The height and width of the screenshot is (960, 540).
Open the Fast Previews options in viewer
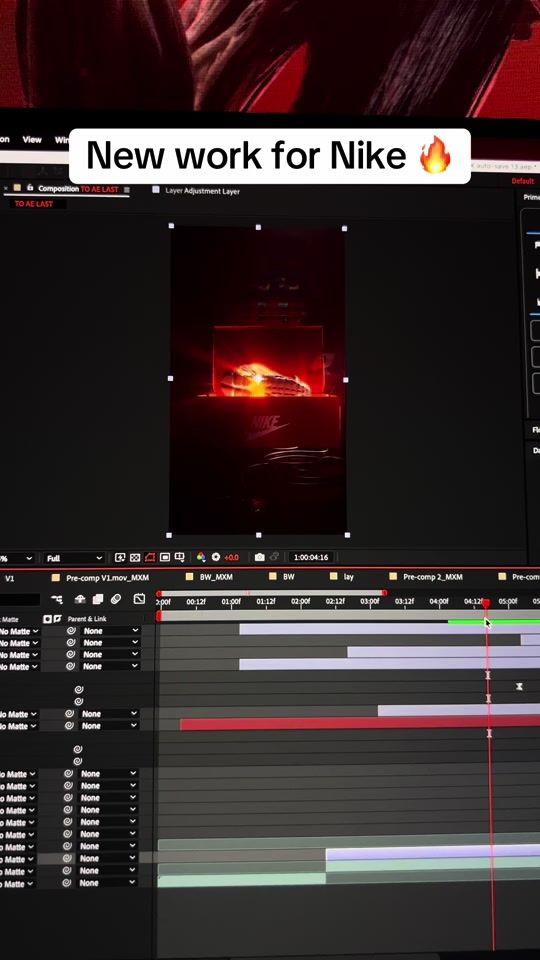point(120,558)
